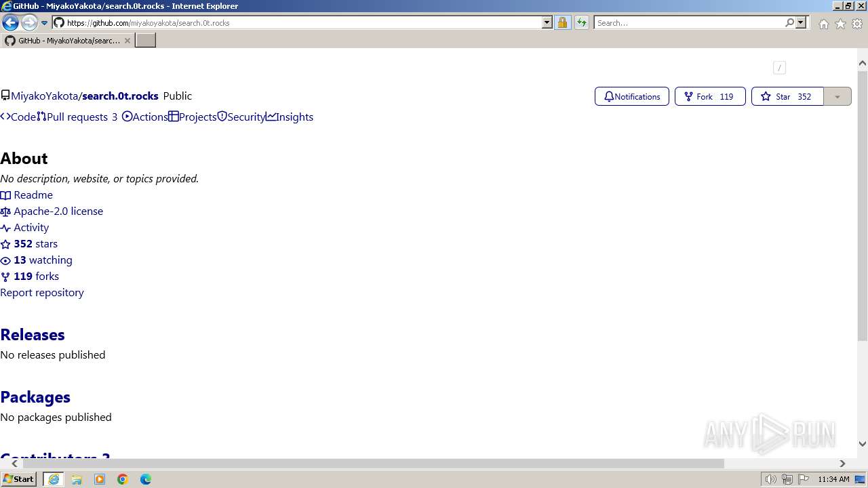The width and height of the screenshot is (868, 488).
Task: Open the 119 forks link
Action: point(30,276)
